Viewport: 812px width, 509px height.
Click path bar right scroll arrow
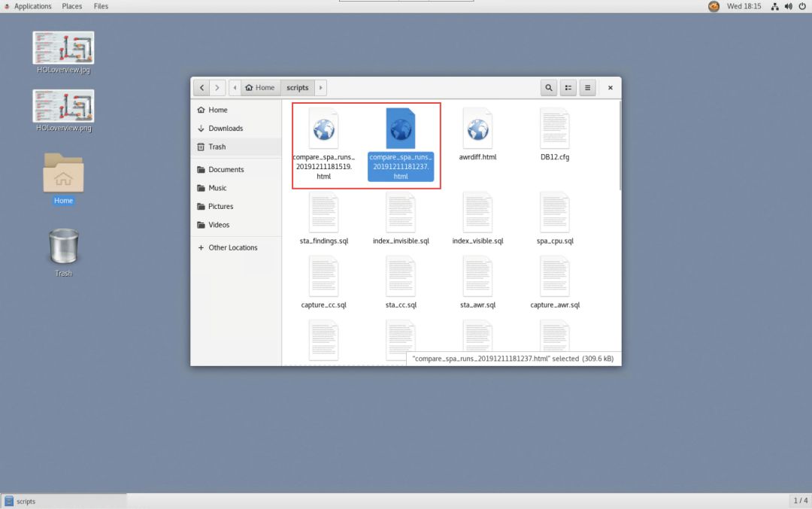(x=320, y=87)
